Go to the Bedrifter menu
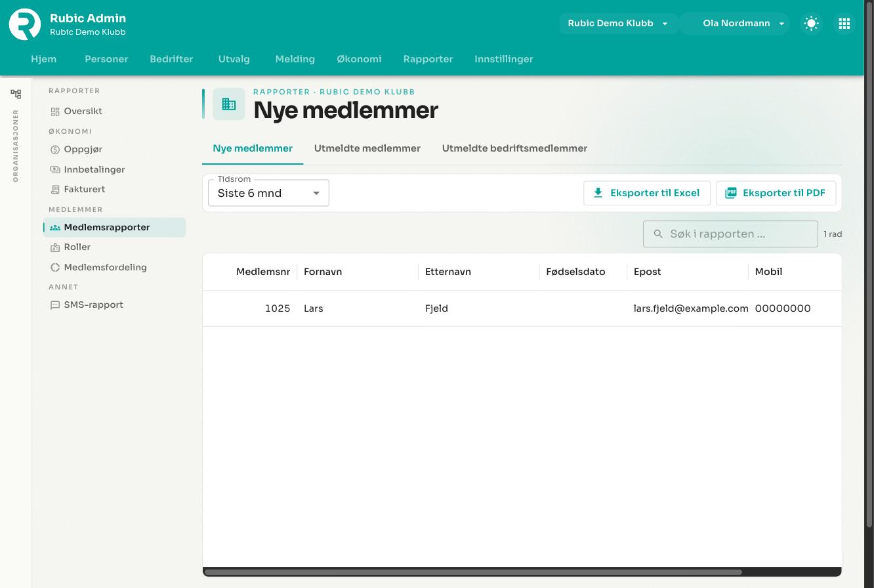This screenshot has width=874, height=588. 171,59
